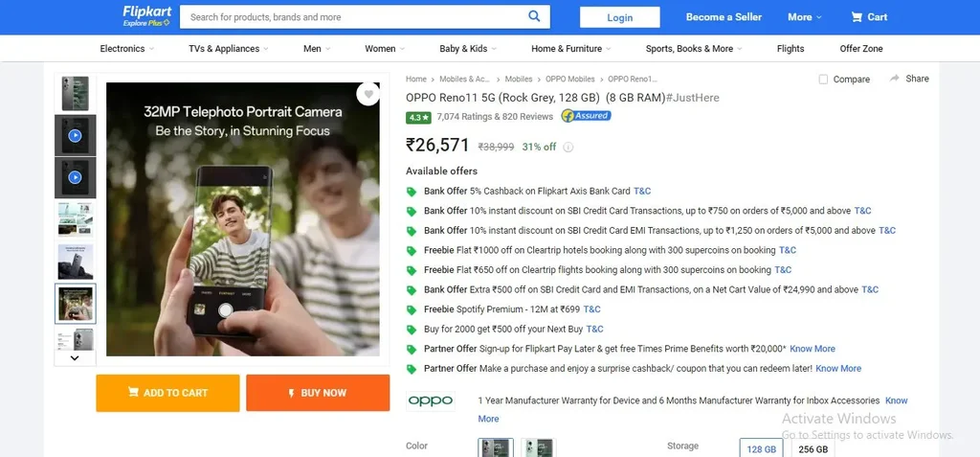Image resolution: width=980 pixels, height=457 pixels.
Task: Open the Cart icon
Action: click(869, 16)
